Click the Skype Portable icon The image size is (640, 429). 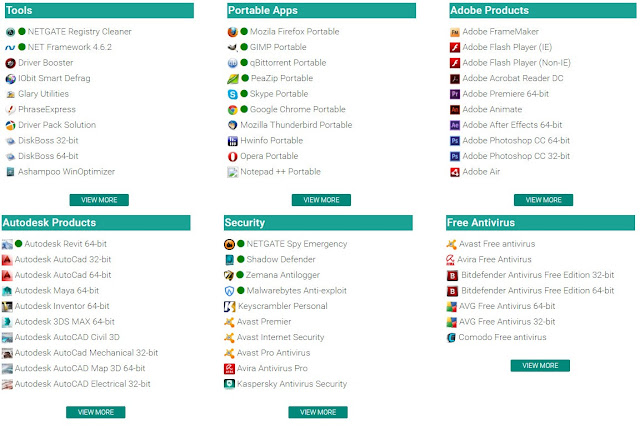[x=232, y=94]
